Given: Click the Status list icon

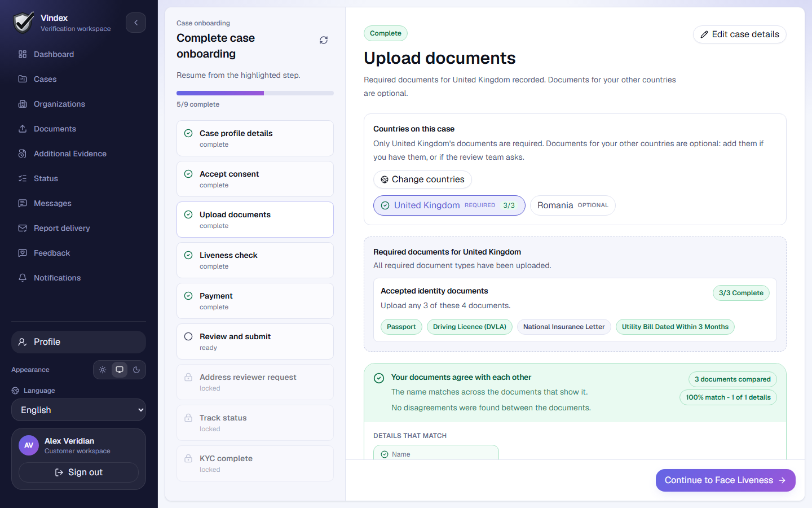Looking at the screenshot, I should (23, 178).
